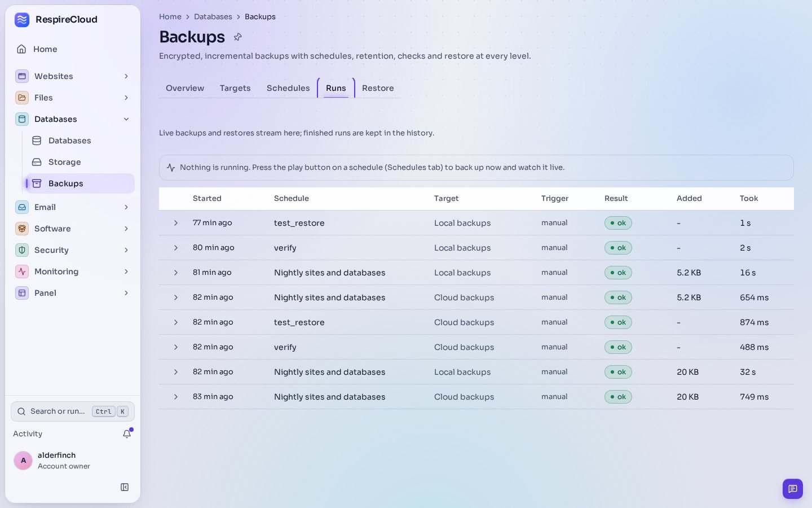This screenshot has height=508, width=812.
Task: Open the alderfinch account owner menu
Action: pyautogui.click(x=73, y=461)
